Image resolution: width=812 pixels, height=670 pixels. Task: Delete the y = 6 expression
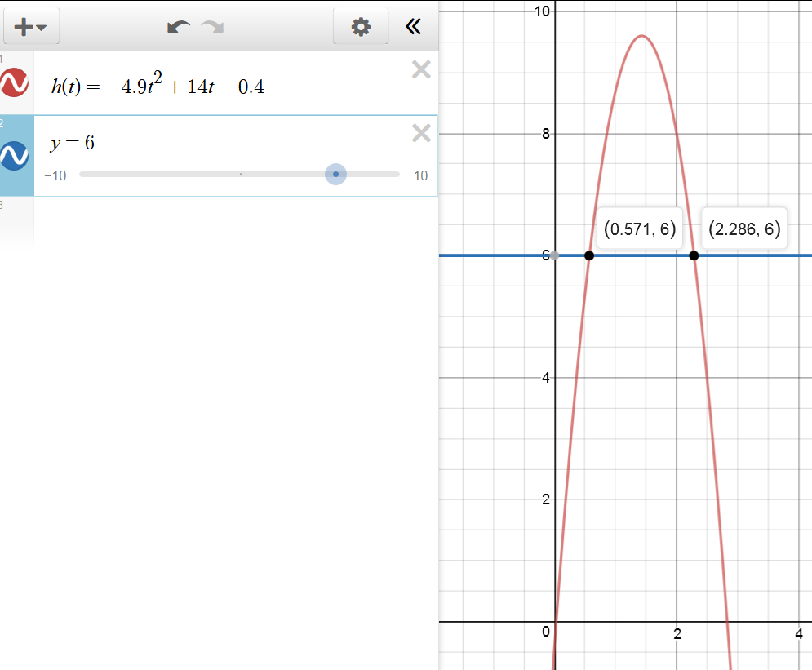tap(421, 134)
